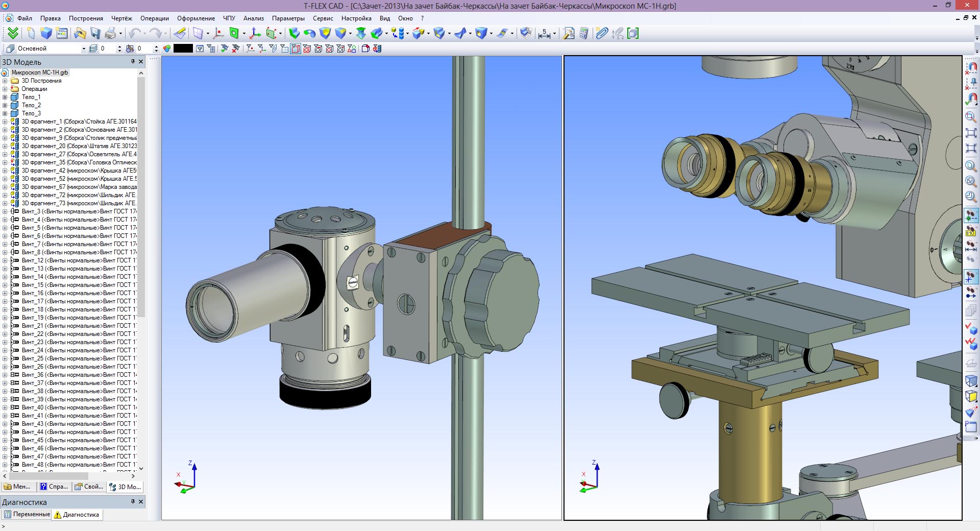Close the Диагностика panel
The width and height of the screenshot is (980, 531).
click(141, 502)
